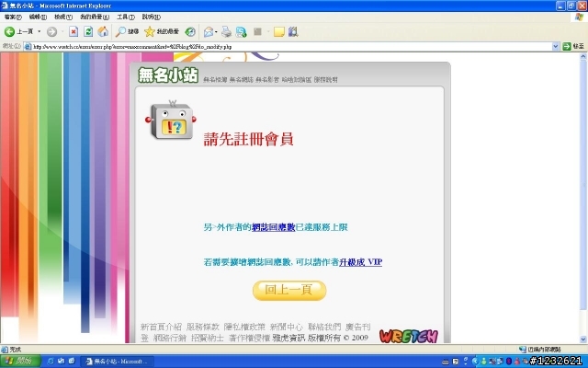This screenshot has width=588, height=368.
Task: Open the 哈啦討論區 header link
Action: pyautogui.click(x=297, y=80)
